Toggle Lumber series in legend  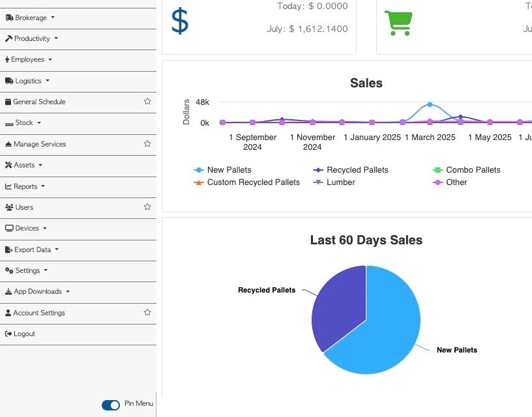[x=334, y=182]
